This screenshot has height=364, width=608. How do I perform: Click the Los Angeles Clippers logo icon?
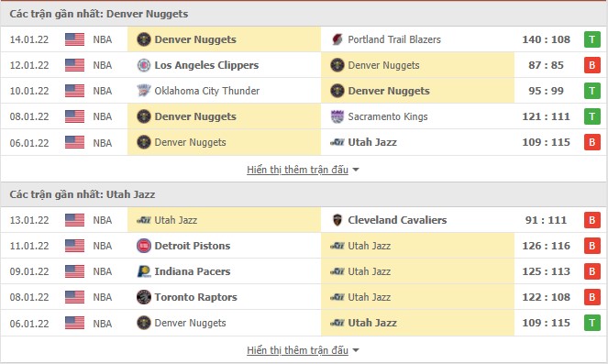pyautogui.click(x=144, y=65)
